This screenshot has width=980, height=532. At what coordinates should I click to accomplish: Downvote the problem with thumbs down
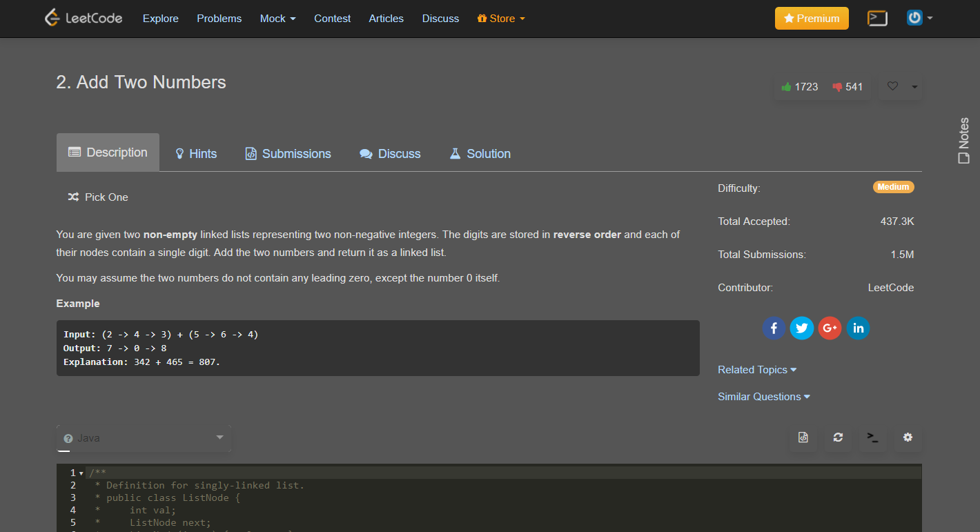click(837, 86)
